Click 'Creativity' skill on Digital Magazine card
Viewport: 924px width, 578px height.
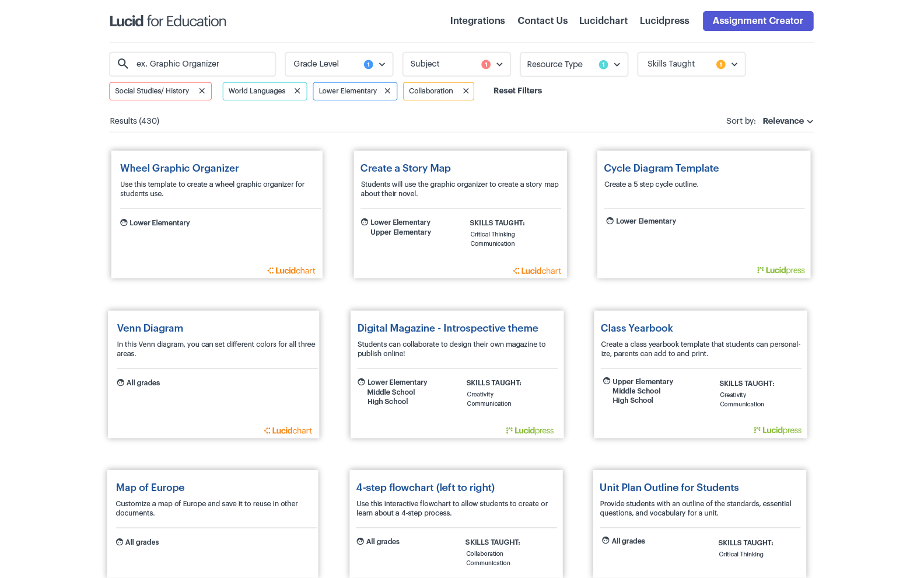click(480, 395)
